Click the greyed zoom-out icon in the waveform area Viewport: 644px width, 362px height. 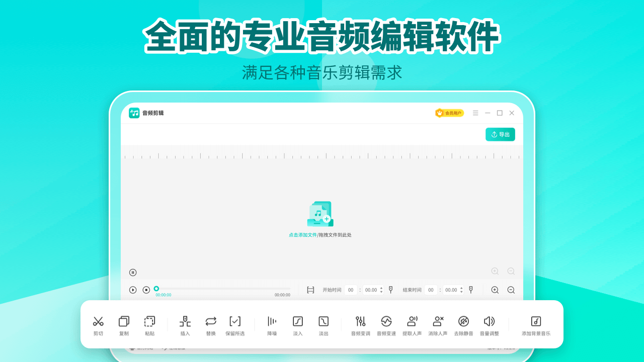click(511, 271)
